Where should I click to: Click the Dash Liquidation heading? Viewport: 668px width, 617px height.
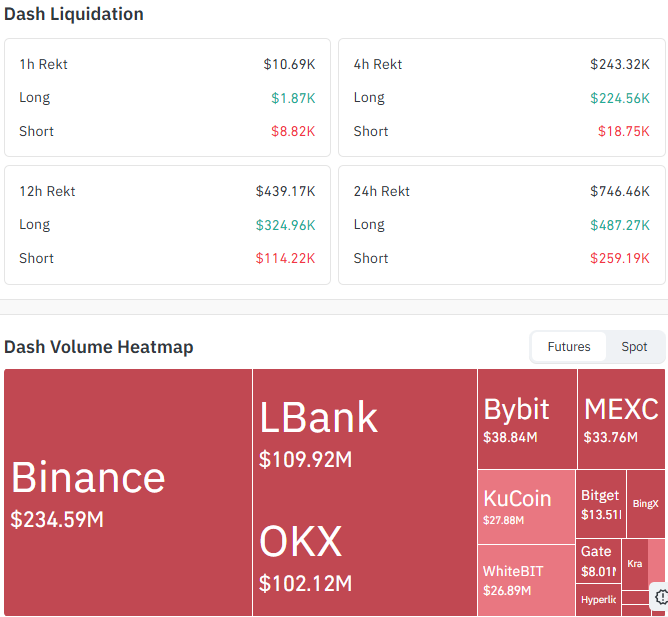click(x=74, y=14)
